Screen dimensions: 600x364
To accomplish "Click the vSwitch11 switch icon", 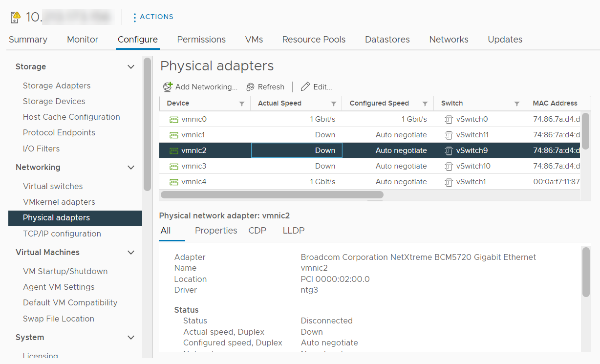I will click(449, 135).
